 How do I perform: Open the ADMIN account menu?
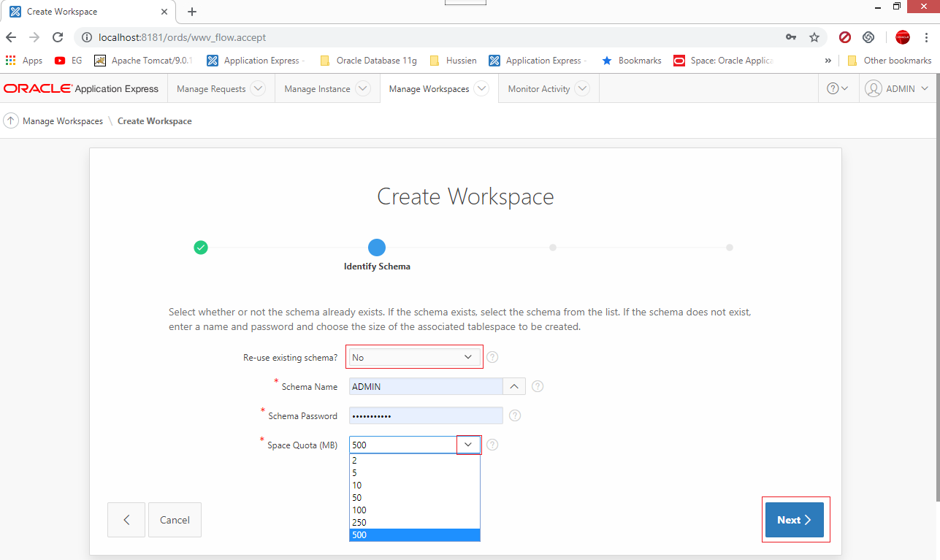coord(897,88)
